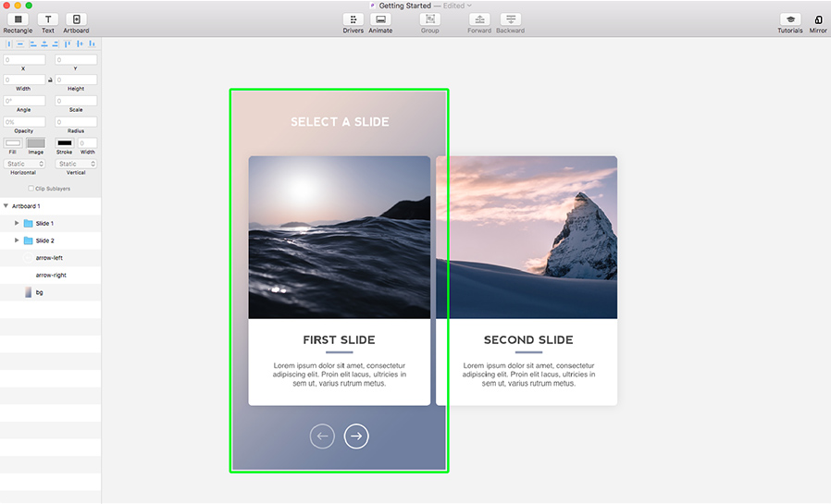Add a new Artboard from toolbar
Screen dimensions: 831x504
[76, 19]
